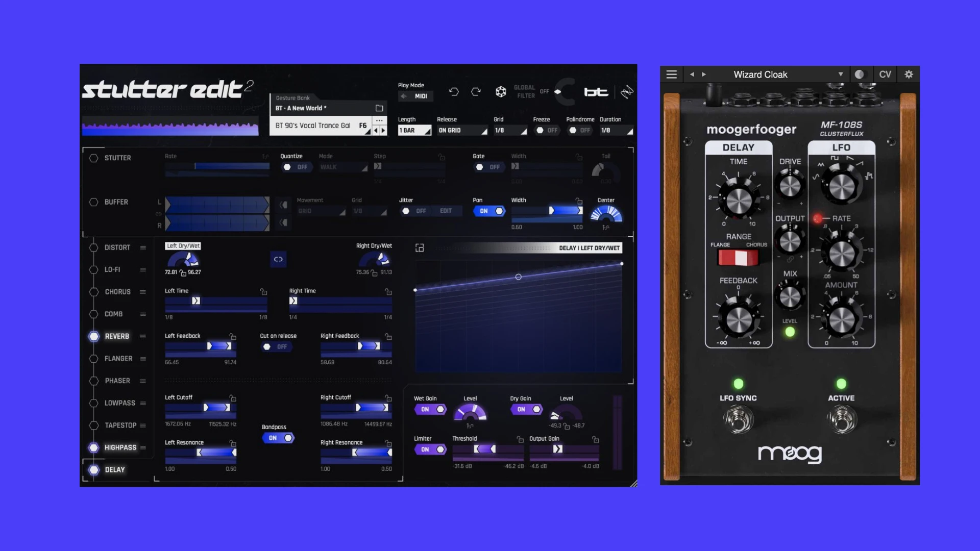
Task: Open the Length 1 BAR dropdown
Action: click(x=414, y=131)
